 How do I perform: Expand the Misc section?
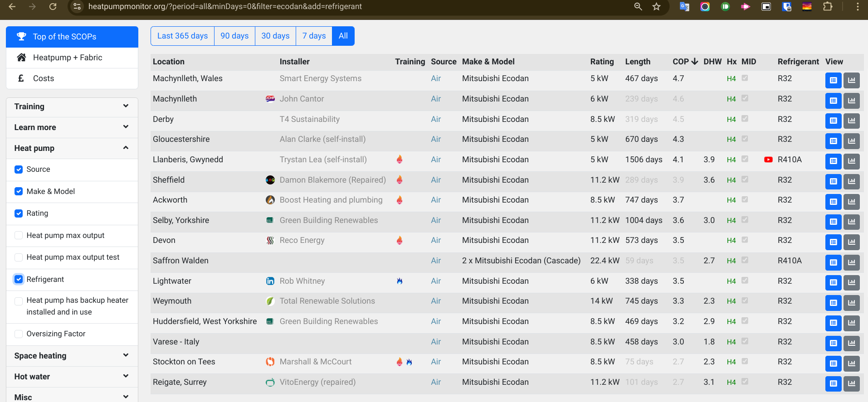[72, 395]
